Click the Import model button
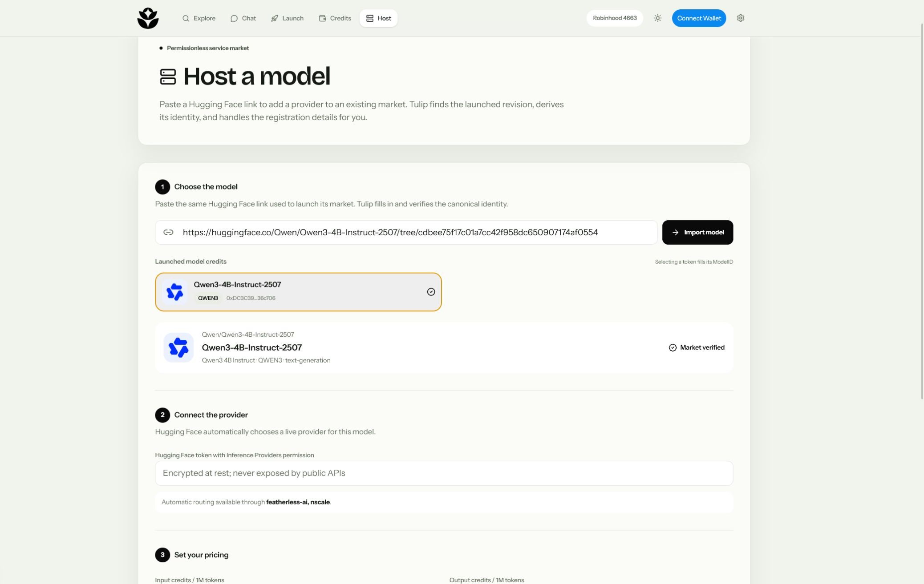Viewport: 924px width, 584px height. click(697, 232)
